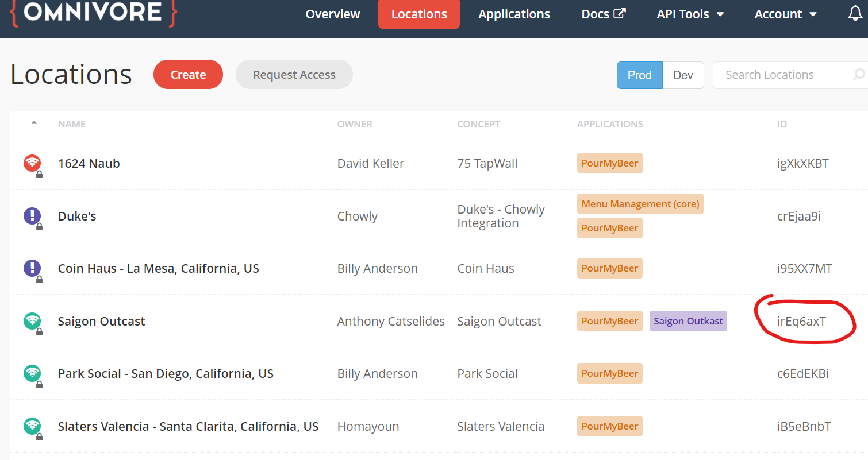The width and height of the screenshot is (868, 460).
Task: Open the Applications page
Action: [x=514, y=14]
